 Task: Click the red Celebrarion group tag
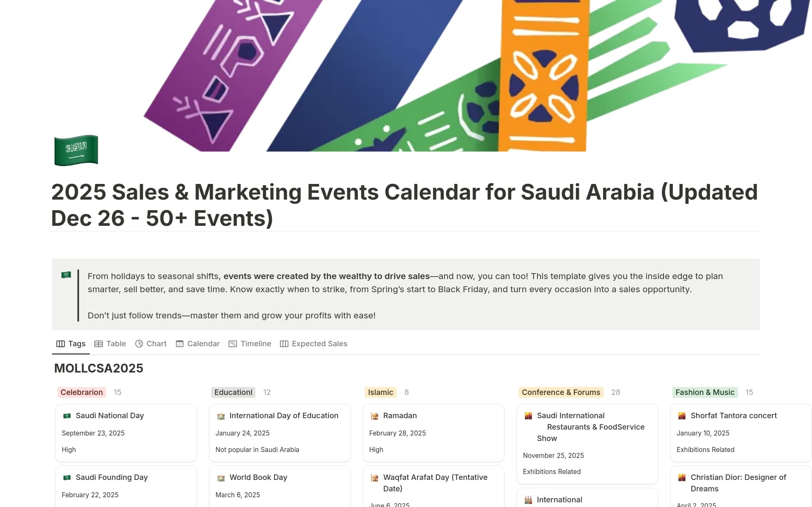[x=82, y=392]
